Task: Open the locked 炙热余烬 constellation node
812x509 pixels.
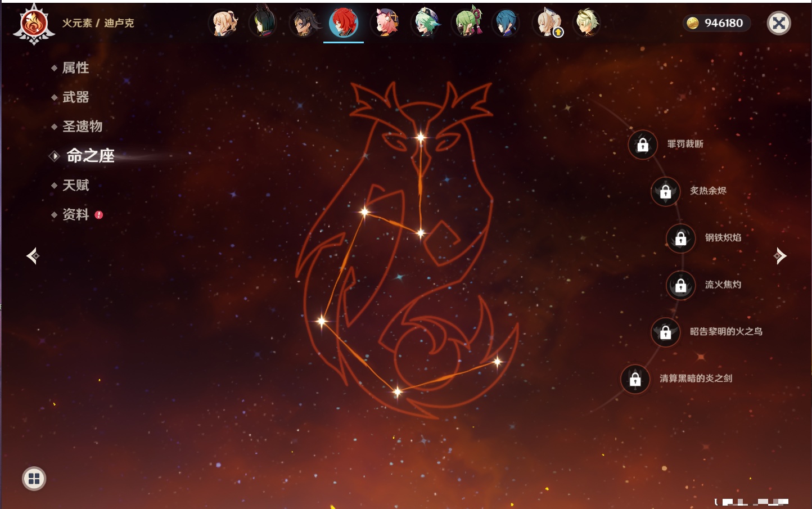Action: (x=666, y=191)
